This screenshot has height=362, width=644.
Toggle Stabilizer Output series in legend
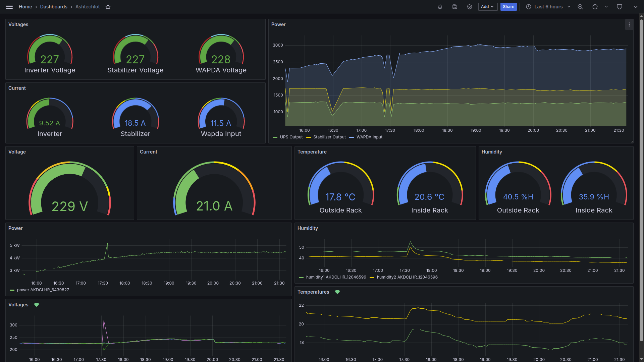coord(329,137)
